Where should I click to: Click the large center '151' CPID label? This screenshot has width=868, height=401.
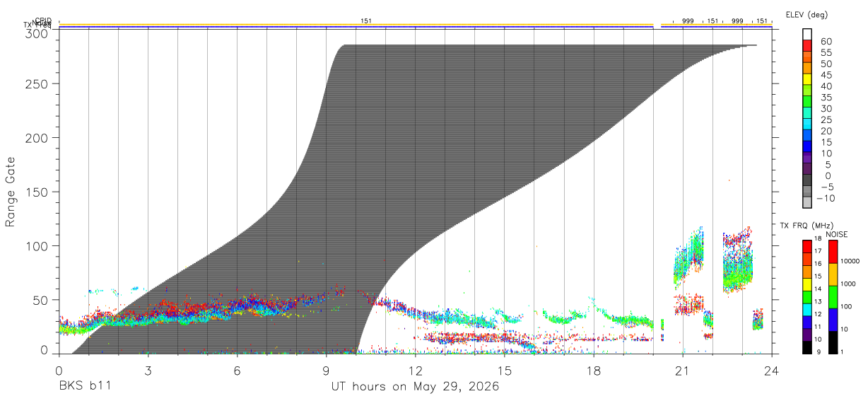pos(365,21)
